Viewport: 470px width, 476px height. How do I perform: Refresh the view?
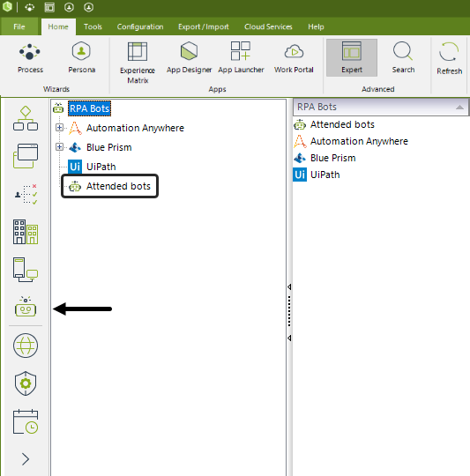tap(449, 59)
